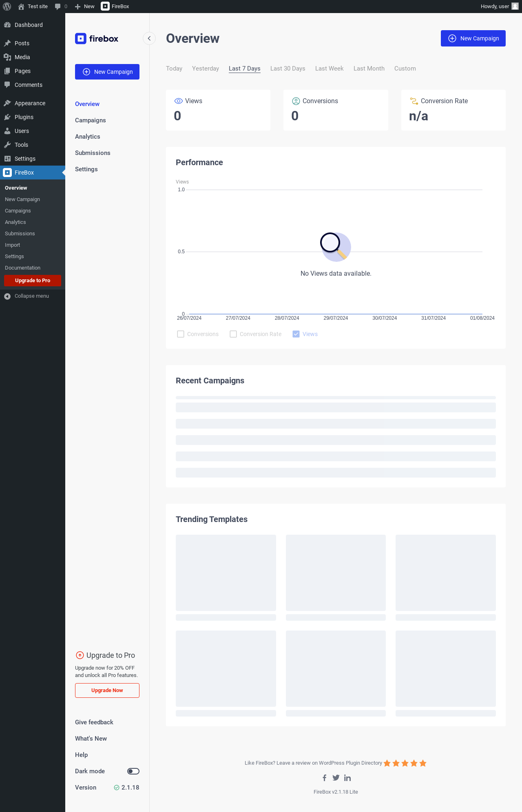Viewport: 522px width, 812px height.
Task: Open the Appearance menu
Action: click(33, 103)
